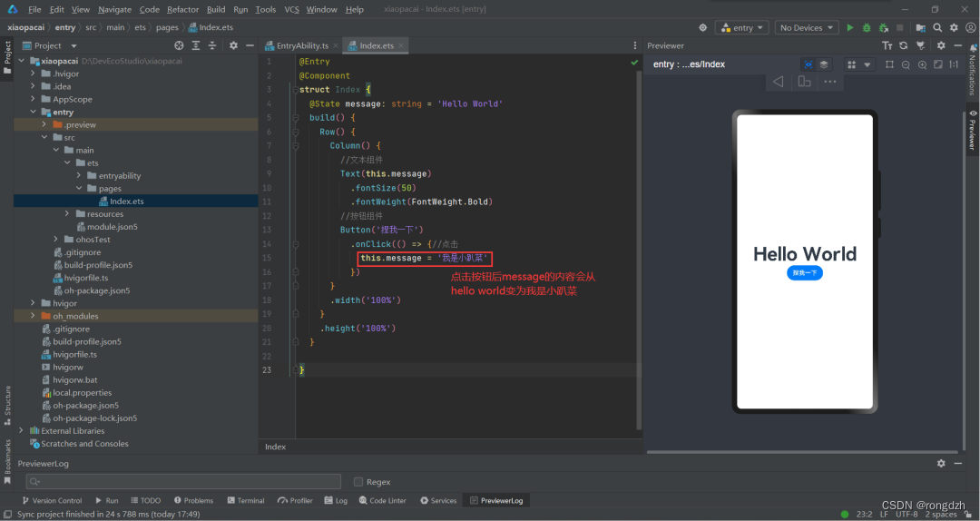Open the Problems tool window
Viewport: 980px width, 521px height.
click(x=194, y=500)
